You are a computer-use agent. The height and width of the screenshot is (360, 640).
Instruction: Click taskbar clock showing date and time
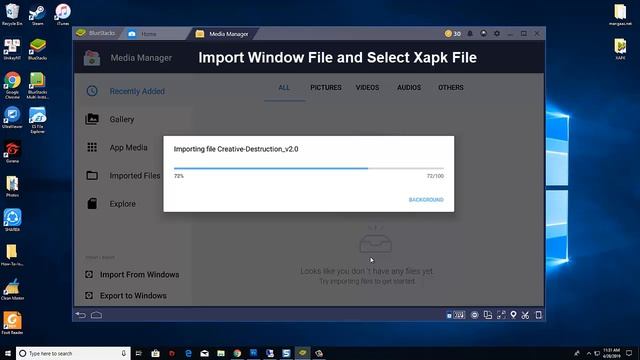pyautogui.click(x=611, y=353)
